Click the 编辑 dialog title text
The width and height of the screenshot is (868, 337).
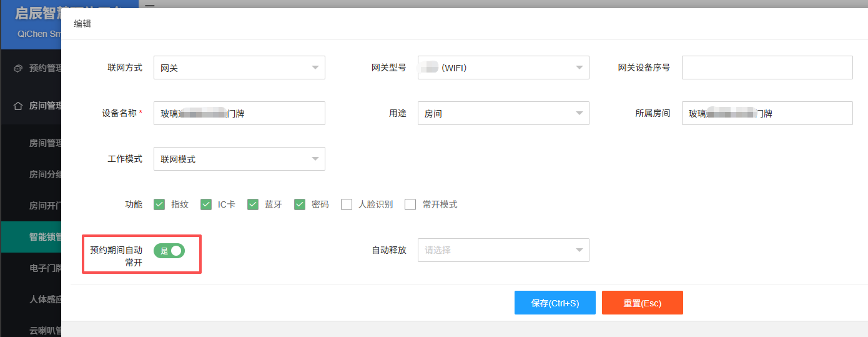click(82, 24)
